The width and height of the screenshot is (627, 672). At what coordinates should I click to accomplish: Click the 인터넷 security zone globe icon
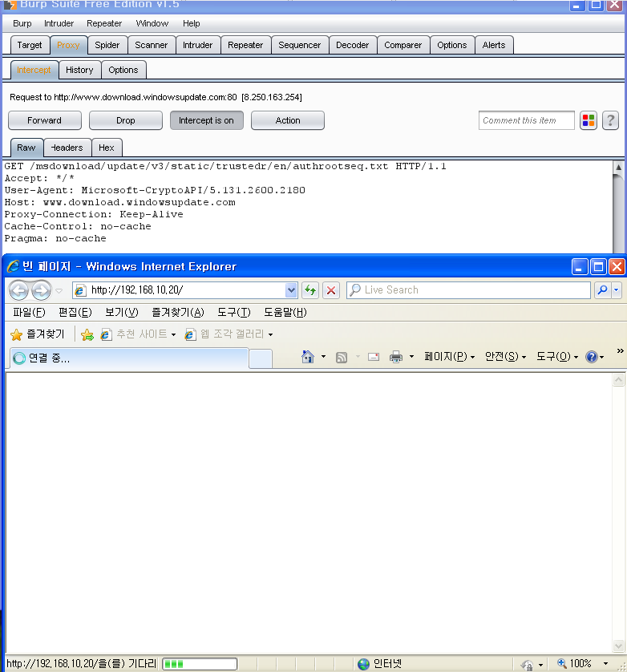tap(363, 664)
